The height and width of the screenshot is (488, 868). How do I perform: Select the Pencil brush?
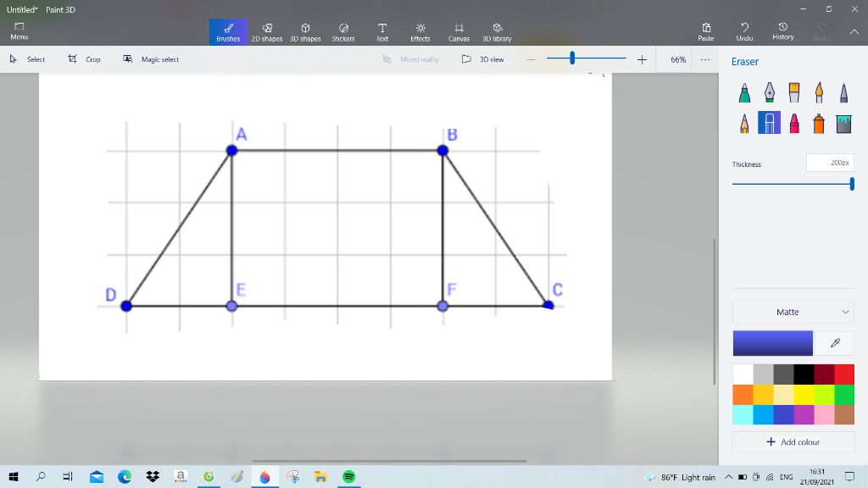744,123
